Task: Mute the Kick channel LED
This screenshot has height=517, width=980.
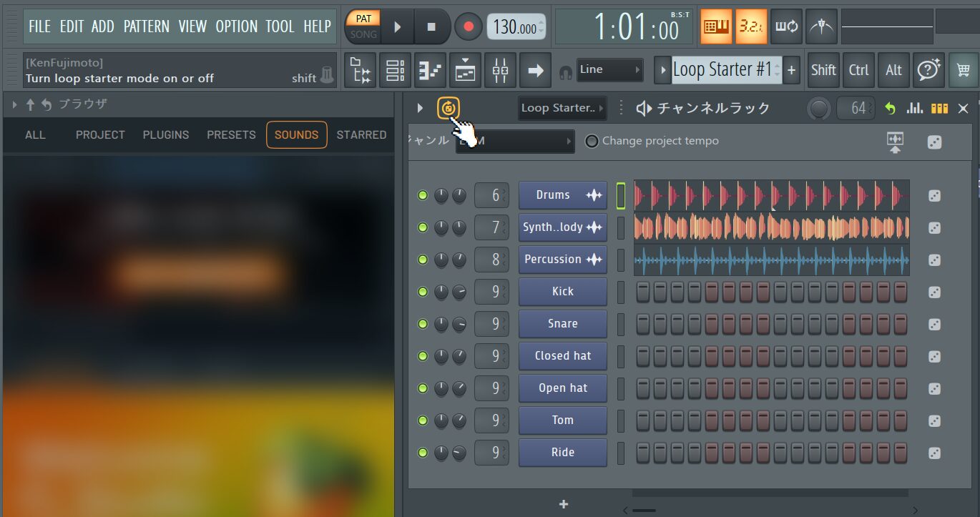Action: click(423, 292)
